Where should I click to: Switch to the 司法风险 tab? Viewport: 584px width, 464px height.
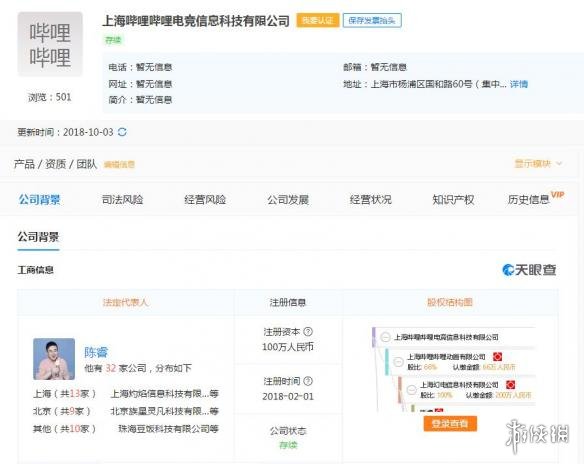pos(122,200)
